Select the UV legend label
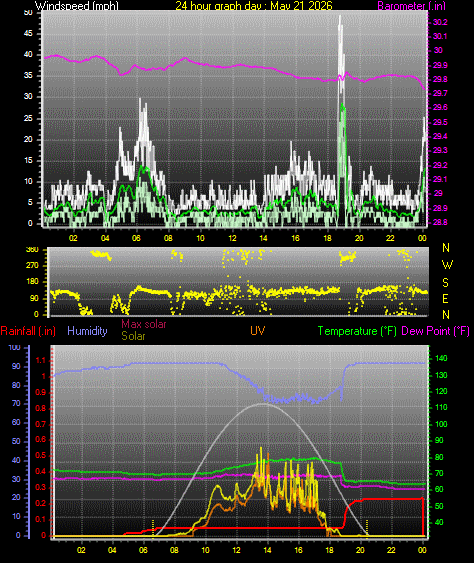This screenshot has height=563, width=474. point(258,331)
